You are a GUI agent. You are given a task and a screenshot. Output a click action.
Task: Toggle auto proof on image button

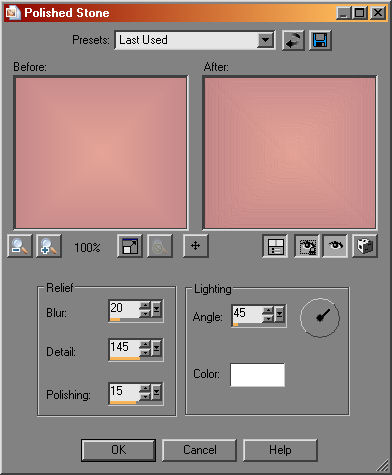tap(307, 246)
